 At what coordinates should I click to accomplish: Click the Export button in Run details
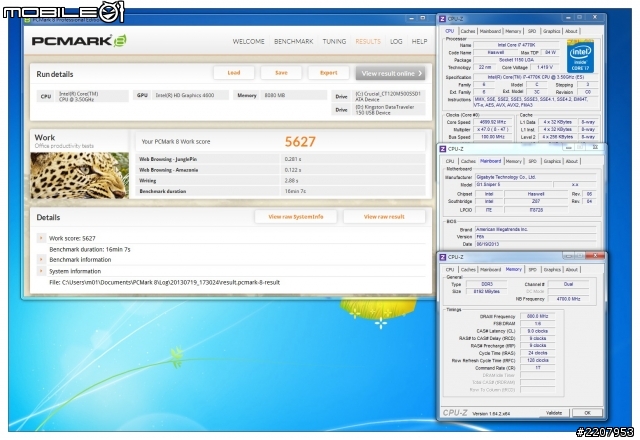pos(329,73)
